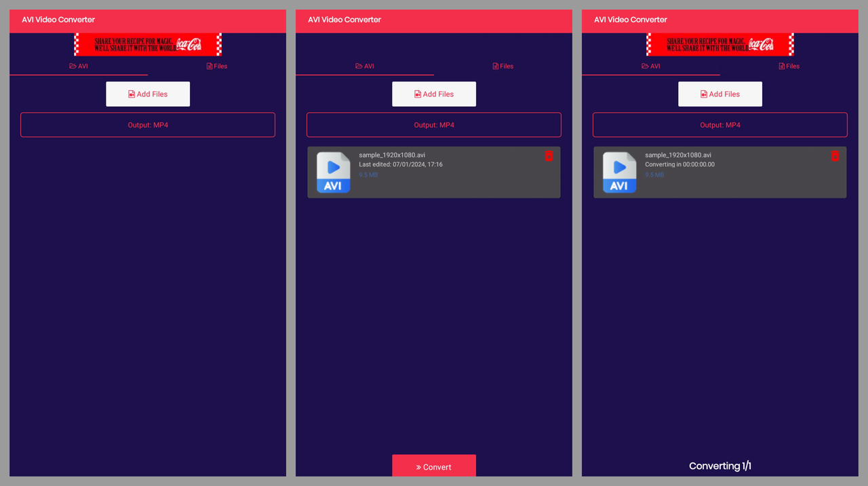868x486 pixels.
Task: Open the Files tab in the middle screen
Action: coord(503,66)
